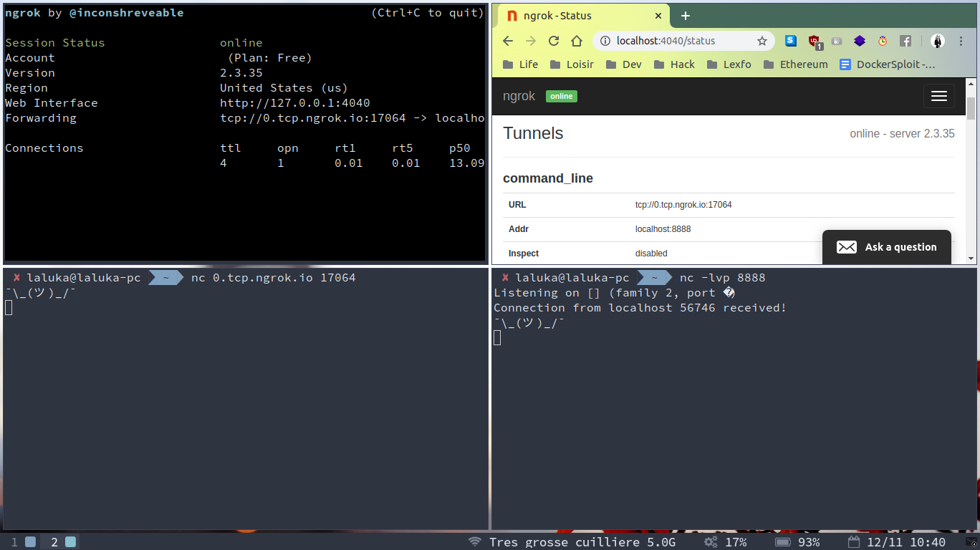980x550 pixels.
Task: Click the command_line tunnel name
Action: (548, 178)
